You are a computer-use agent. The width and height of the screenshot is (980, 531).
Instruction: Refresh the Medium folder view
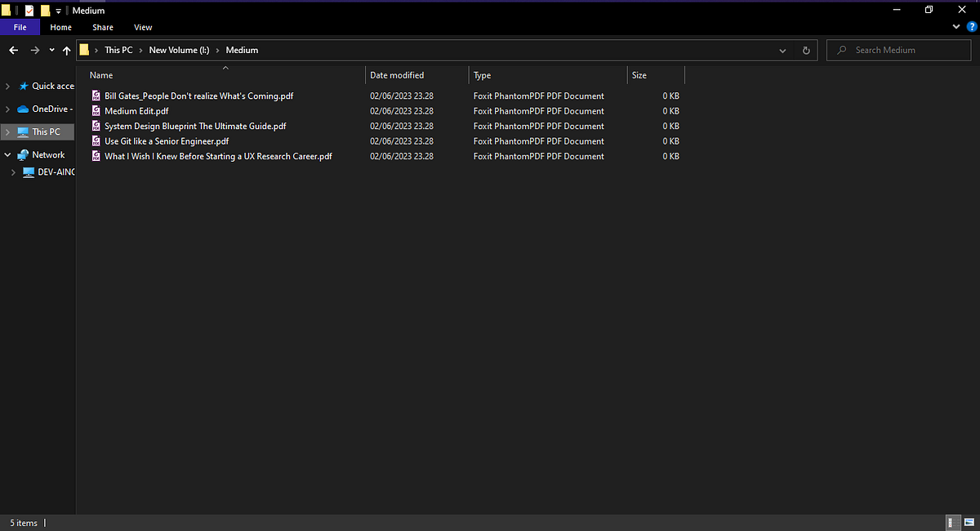pos(806,51)
